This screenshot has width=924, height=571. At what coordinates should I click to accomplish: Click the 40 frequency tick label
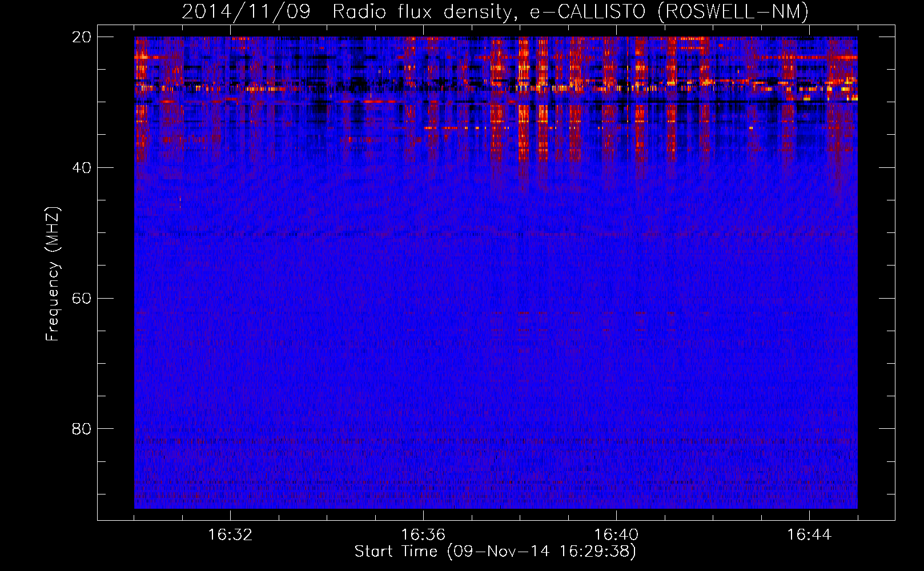coord(82,168)
